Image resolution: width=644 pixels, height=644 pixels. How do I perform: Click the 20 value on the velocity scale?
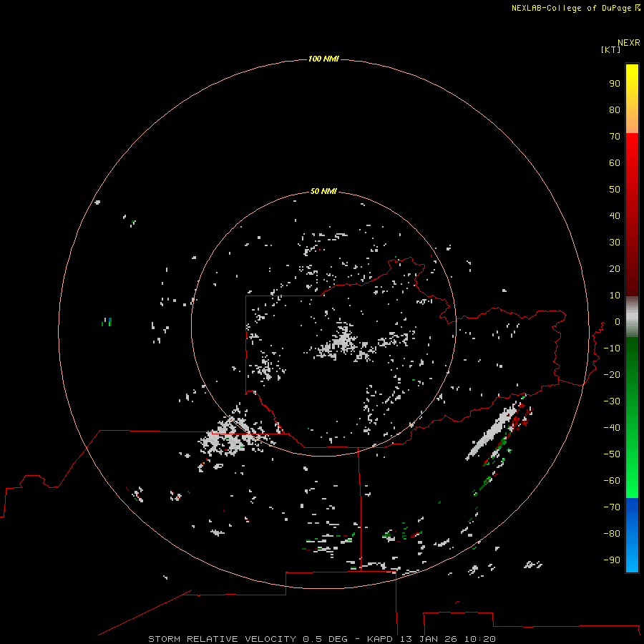coord(615,268)
